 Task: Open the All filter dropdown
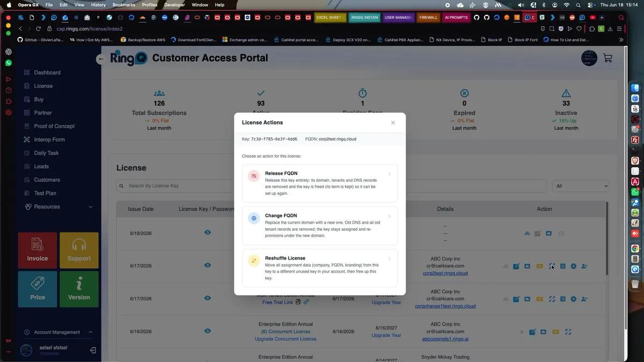pyautogui.click(x=581, y=186)
